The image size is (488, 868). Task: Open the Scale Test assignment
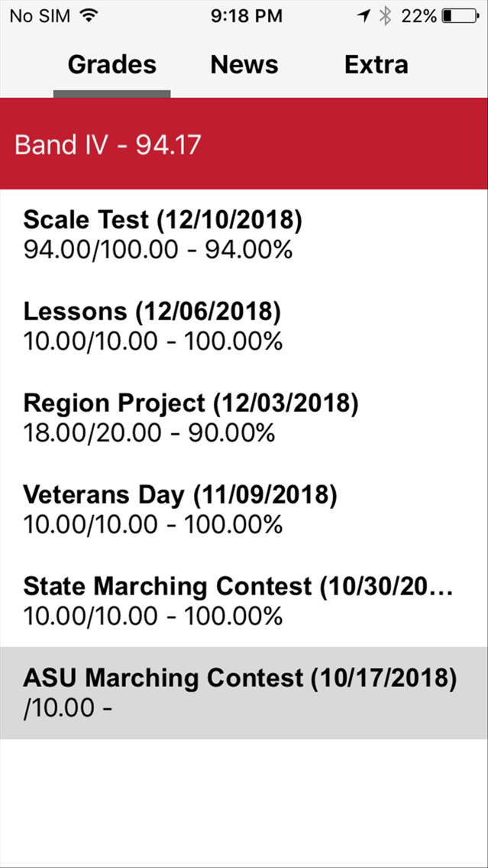[x=244, y=235]
